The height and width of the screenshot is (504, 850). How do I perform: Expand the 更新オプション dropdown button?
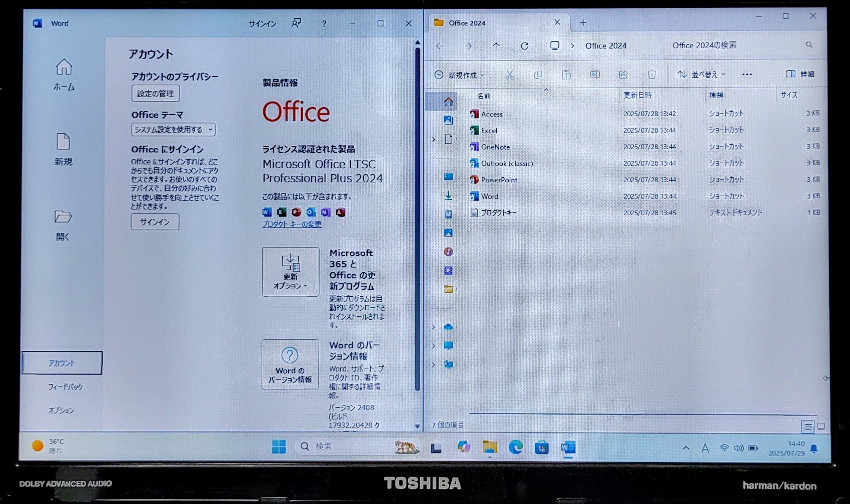pos(290,272)
